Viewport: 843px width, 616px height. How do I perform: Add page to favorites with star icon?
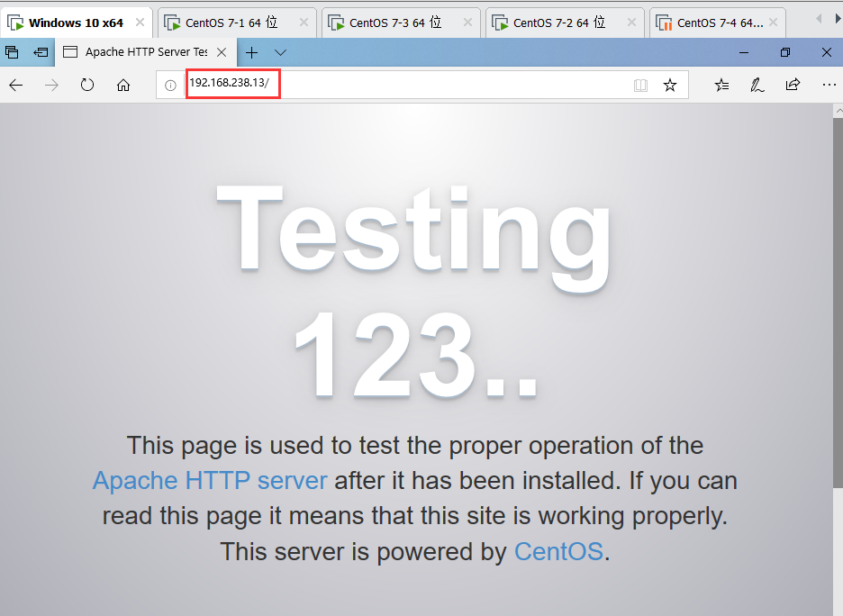pos(670,85)
